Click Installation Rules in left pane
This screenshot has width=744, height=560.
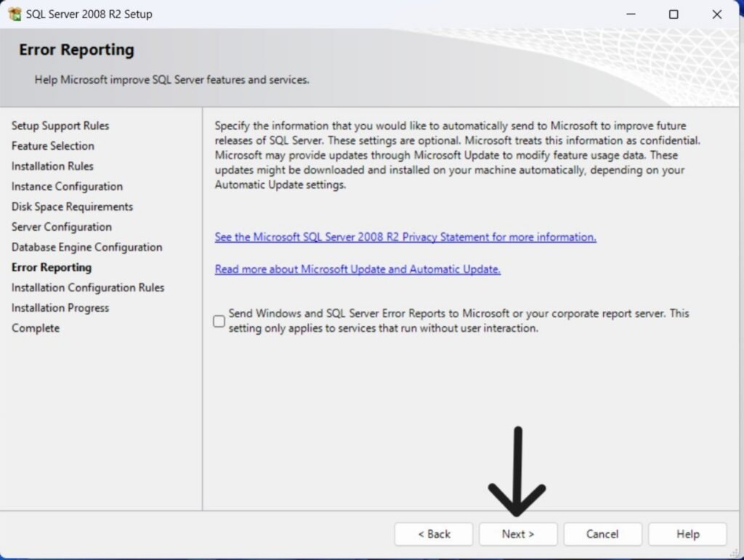(x=52, y=166)
